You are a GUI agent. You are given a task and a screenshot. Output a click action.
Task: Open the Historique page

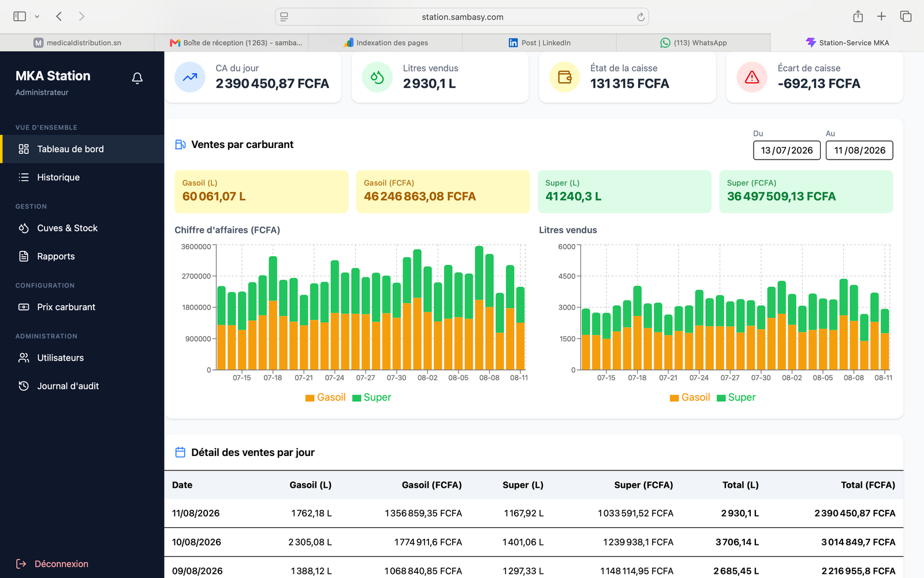click(x=82, y=177)
